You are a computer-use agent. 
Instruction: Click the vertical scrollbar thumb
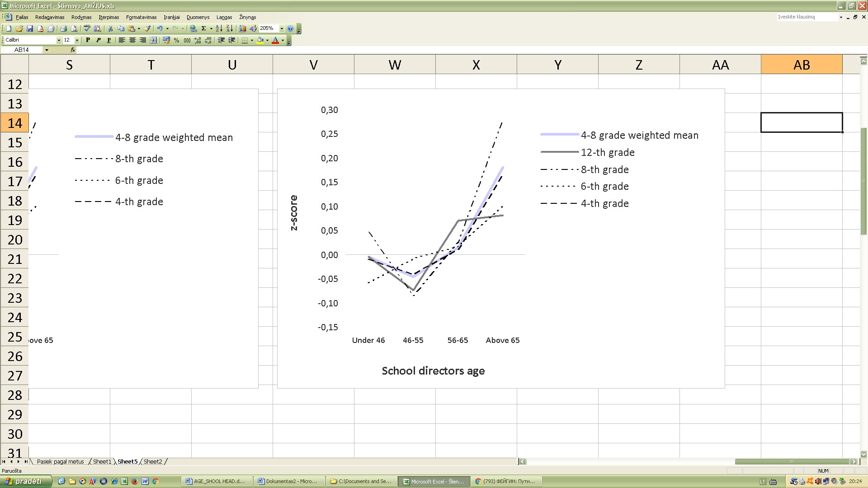click(x=864, y=181)
